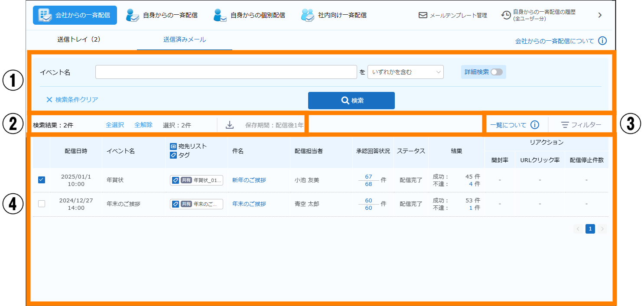Screen dimensions: 644x306
Task: Open the フィルター filter panel
Action: point(581,125)
